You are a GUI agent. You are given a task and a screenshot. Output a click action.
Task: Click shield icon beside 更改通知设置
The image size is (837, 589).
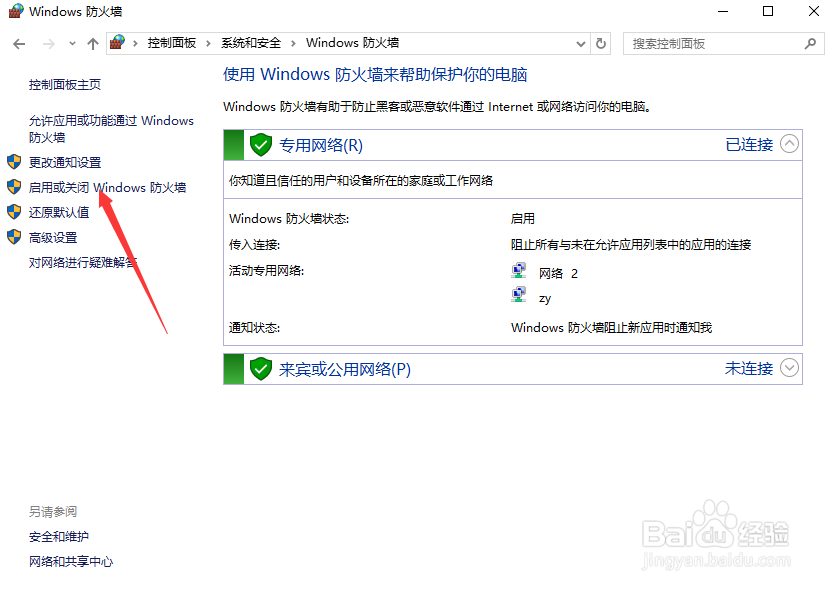(x=14, y=162)
